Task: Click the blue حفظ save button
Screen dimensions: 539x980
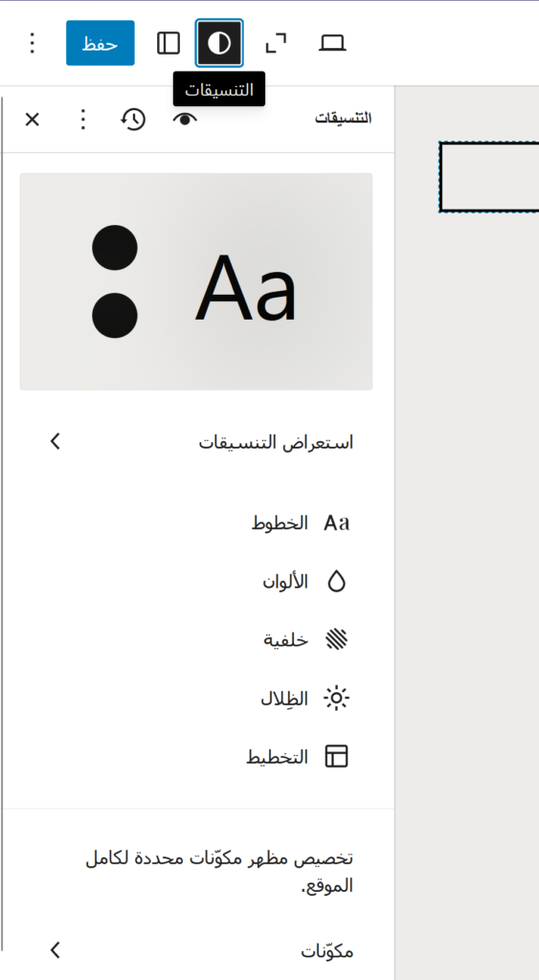Action: [101, 43]
